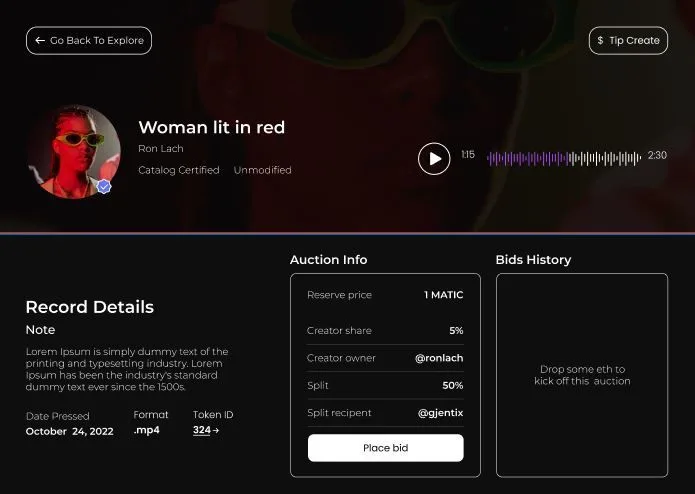Viewport: 695px width, 494px height.
Task: Select the Catalog Certified label
Action: 179,170
